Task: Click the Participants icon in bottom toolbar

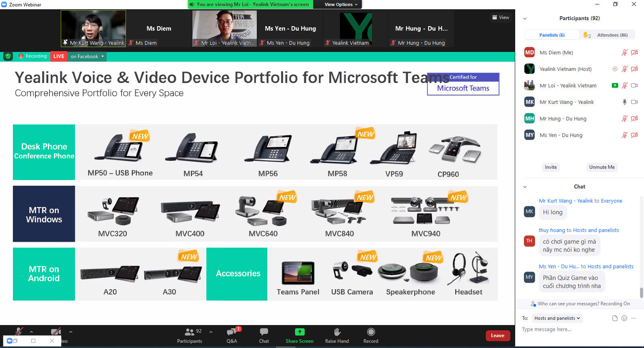Action: pos(190,332)
